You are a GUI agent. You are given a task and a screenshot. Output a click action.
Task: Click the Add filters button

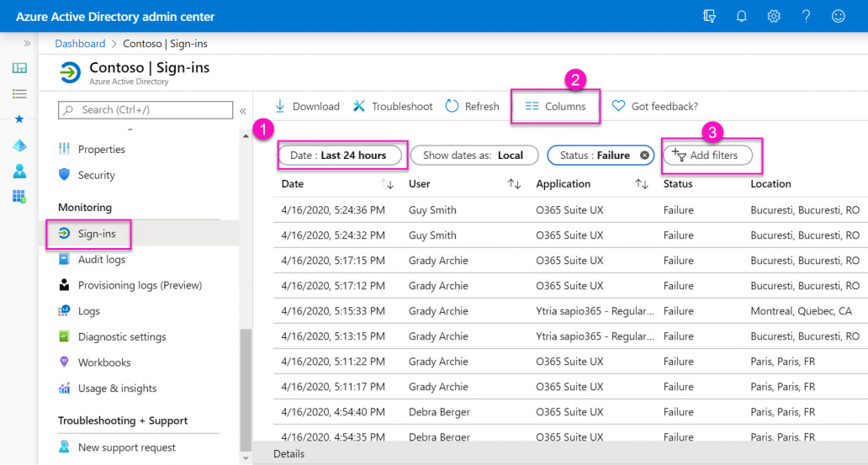pos(707,156)
